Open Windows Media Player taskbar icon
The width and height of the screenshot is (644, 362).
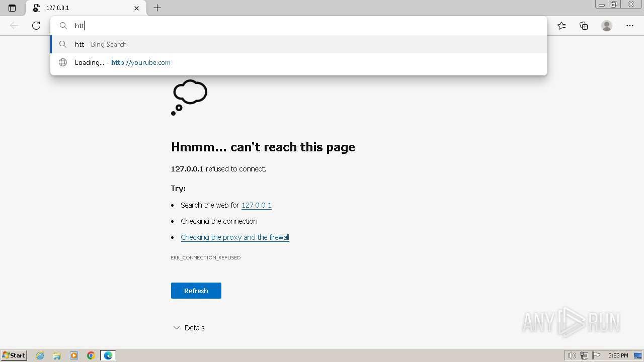click(x=74, y=355)
